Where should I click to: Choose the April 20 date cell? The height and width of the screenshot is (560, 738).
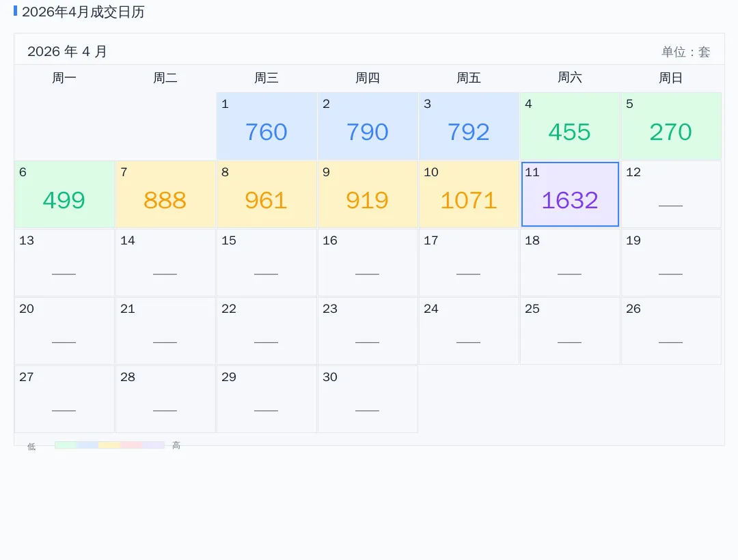(x=64, y=331)
